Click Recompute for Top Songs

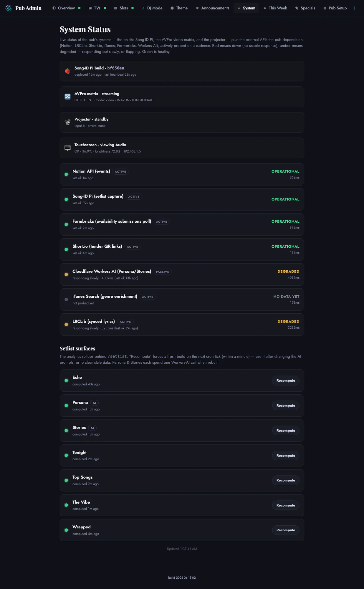tap(286, 480)
